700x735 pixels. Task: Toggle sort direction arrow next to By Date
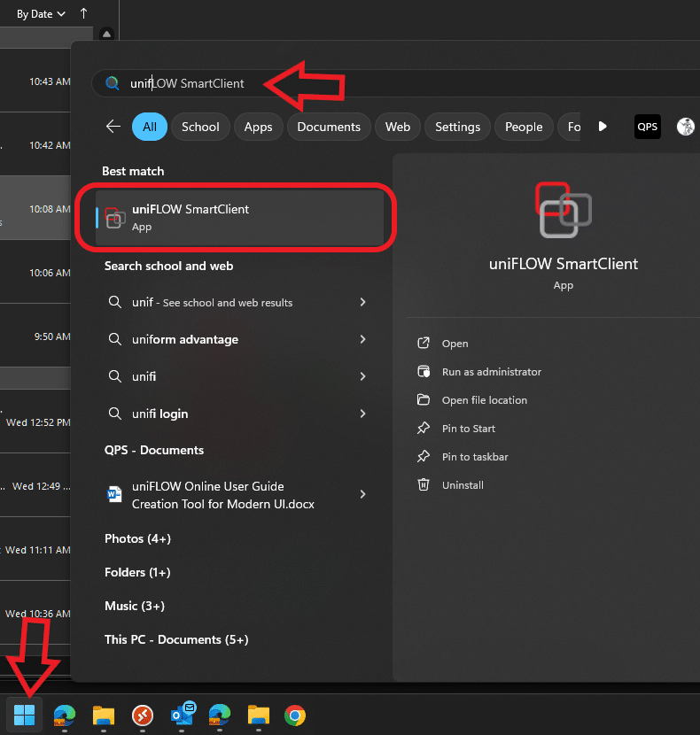pyautogui.click(x=83, y=13)
